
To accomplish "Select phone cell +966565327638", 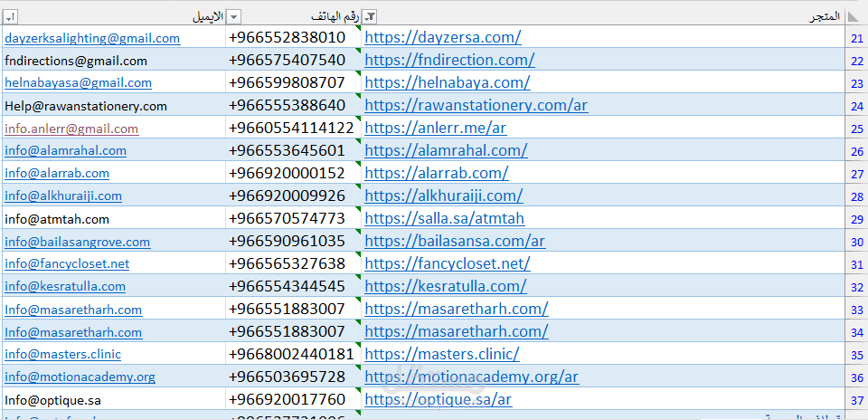I will tap(293, 263).
